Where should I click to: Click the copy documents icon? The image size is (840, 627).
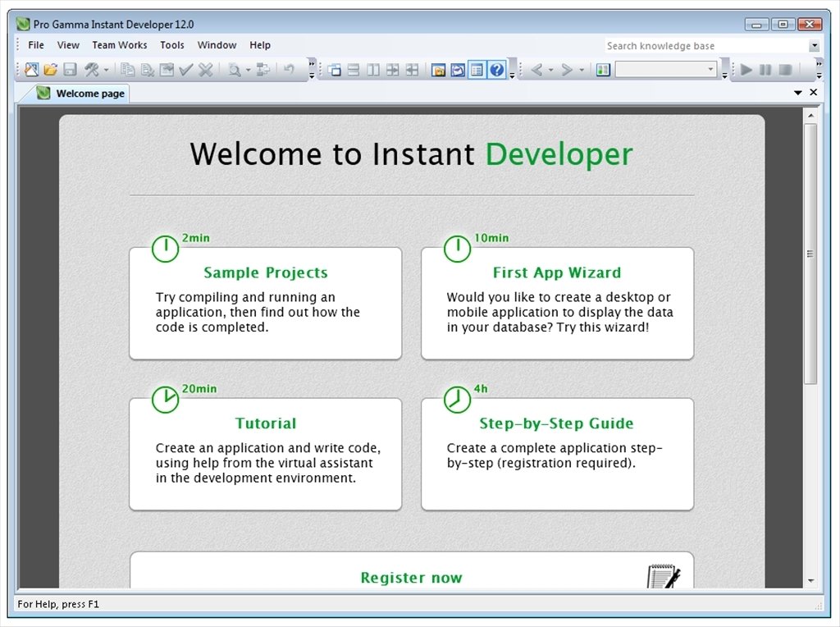pos(127,70)
